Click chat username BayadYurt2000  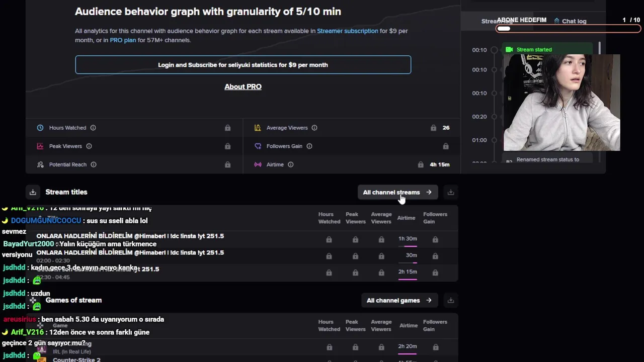coord(28,244)
